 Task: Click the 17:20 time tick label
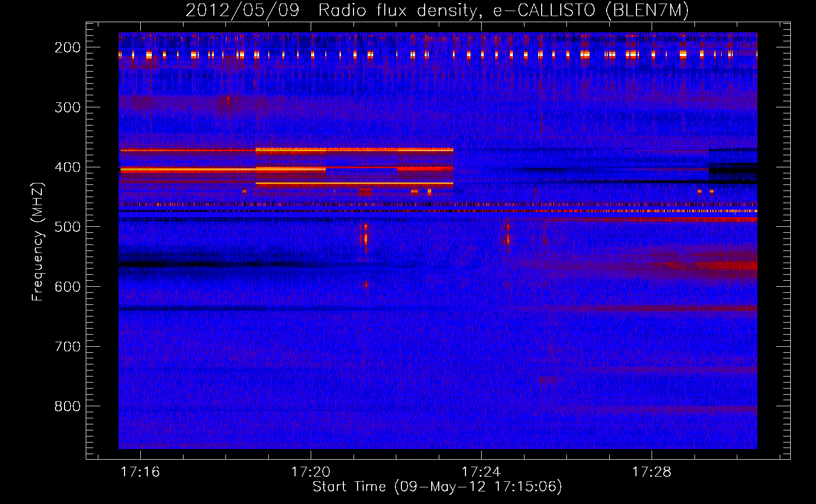tap(311, 472)
